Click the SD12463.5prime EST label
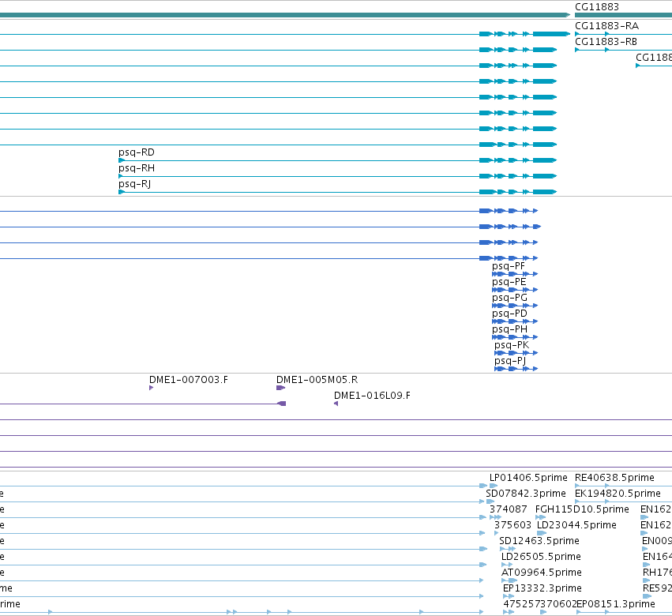The image size is (672, 616). coord(539,541)
